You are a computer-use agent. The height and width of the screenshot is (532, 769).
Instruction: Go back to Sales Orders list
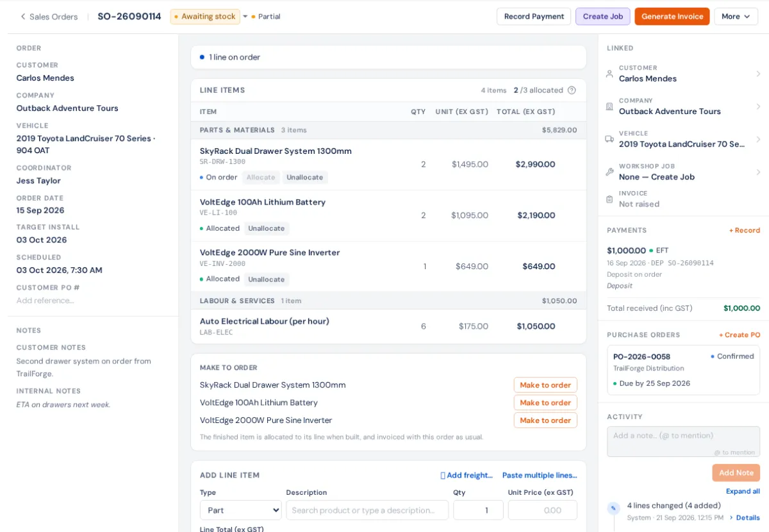(49, 17)
